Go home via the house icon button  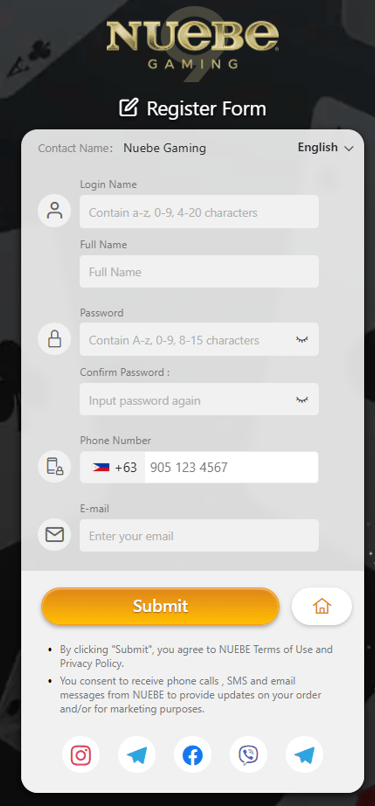pyautogui.click(x=322, y=606)
